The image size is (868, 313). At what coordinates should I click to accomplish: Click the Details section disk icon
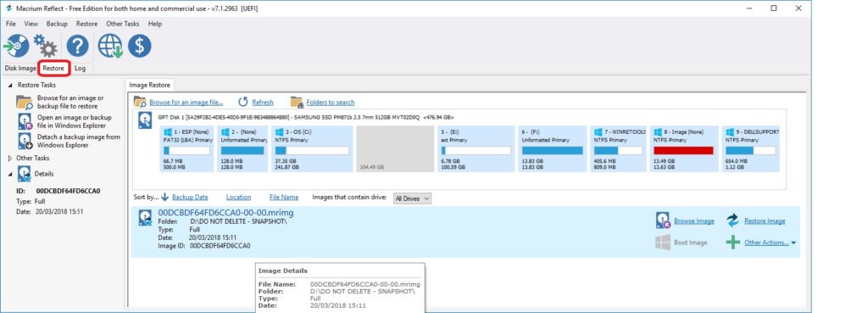pos(25,173)
